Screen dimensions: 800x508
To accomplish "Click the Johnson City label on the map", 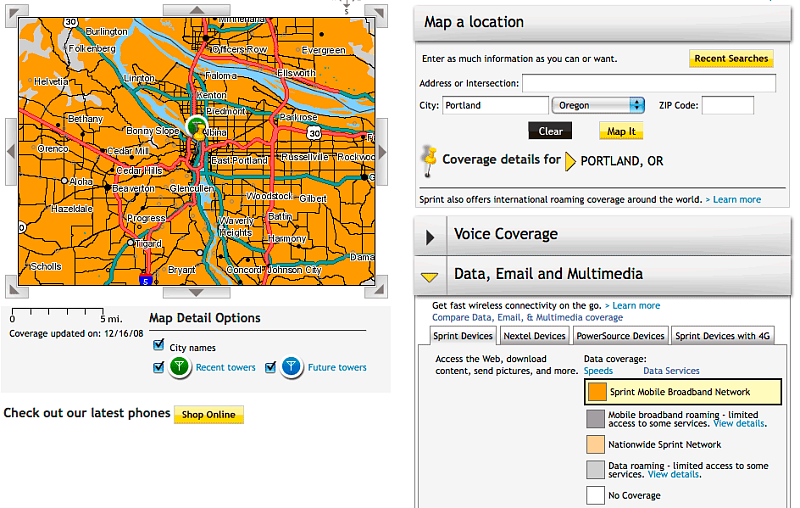I will [294, 270].
